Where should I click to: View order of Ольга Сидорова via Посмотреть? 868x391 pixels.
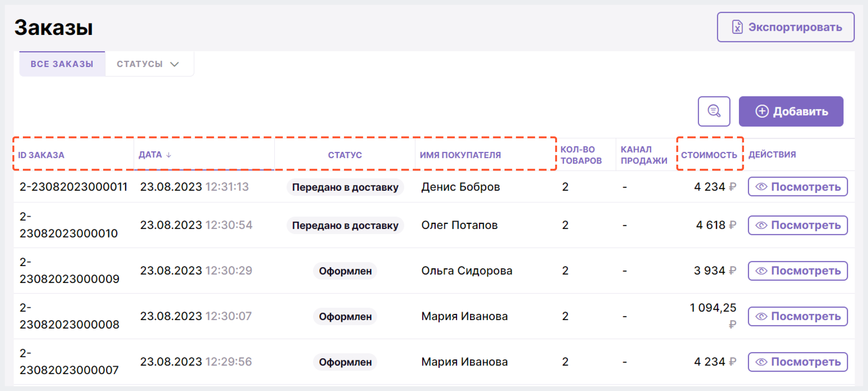click(798, 271)
